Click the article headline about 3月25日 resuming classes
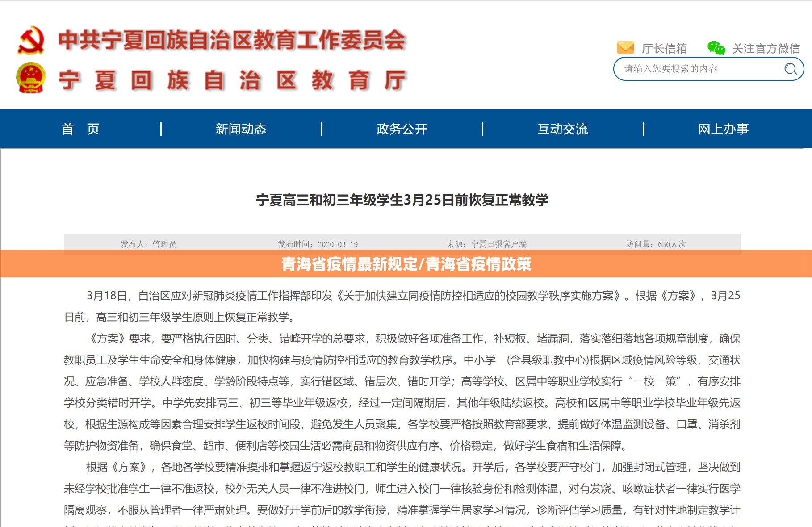 (x=402, y=200)
